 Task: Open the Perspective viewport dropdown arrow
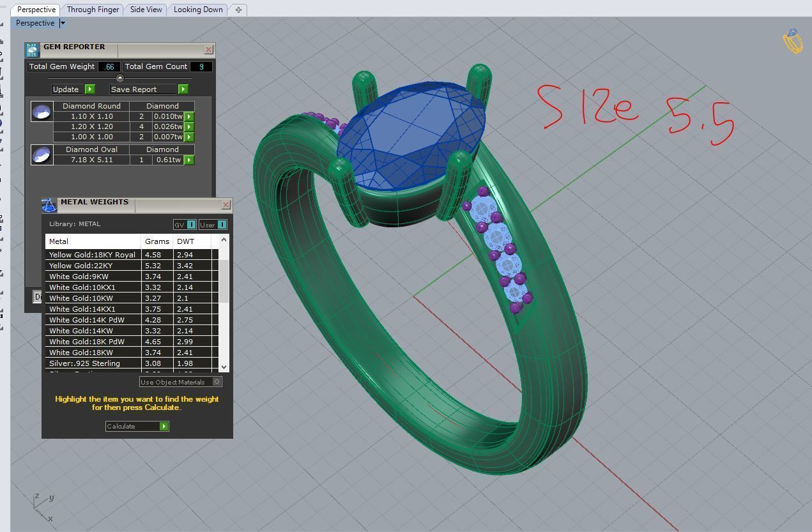(62, 23)
